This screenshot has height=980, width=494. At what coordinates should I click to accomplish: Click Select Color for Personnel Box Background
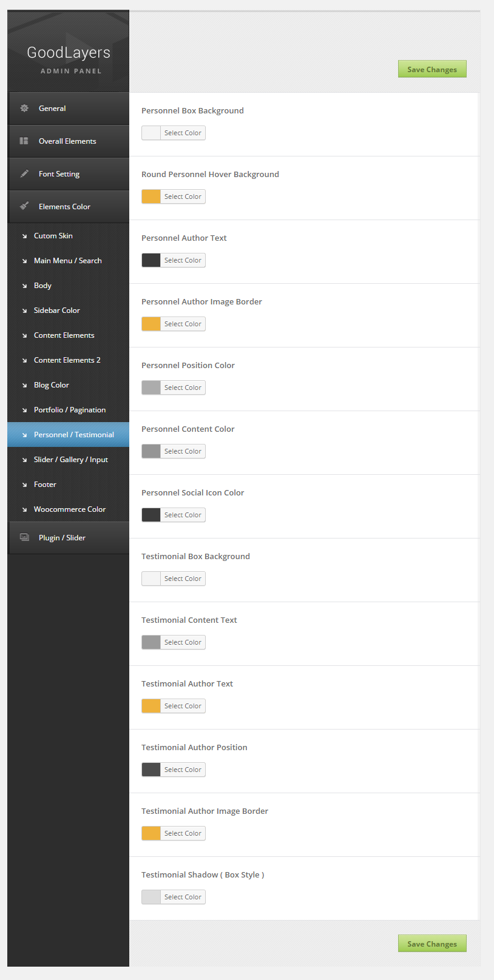[183, 133]
